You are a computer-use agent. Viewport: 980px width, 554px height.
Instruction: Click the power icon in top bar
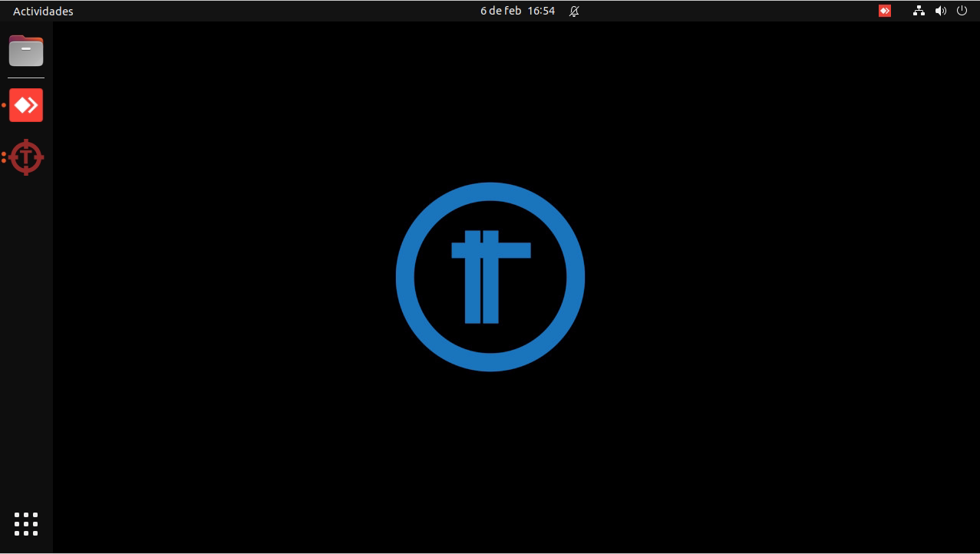[x=962, y=11]
